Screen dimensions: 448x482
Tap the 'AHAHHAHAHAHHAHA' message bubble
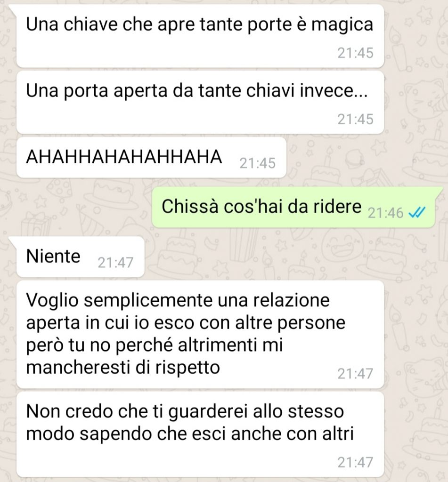151,157
